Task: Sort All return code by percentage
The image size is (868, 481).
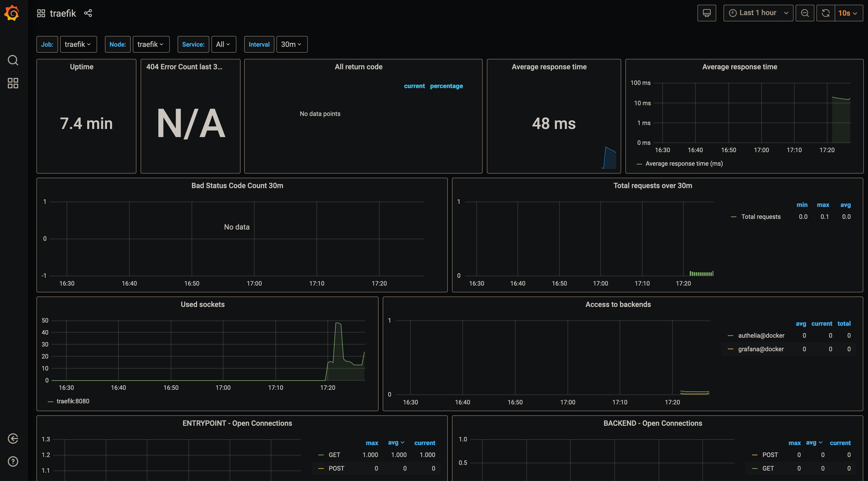Action: (446, 86)
